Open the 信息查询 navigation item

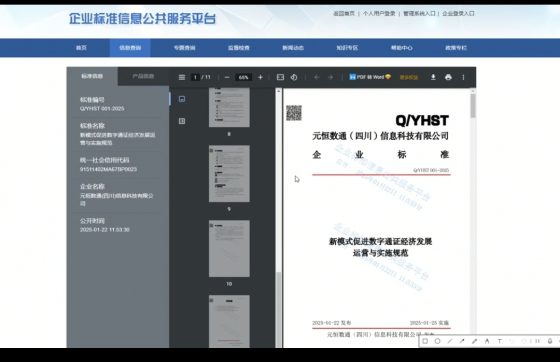click(x=130, y=48)
